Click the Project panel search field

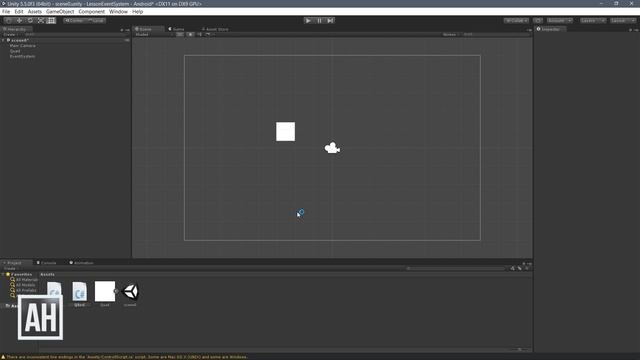[456, 269]
